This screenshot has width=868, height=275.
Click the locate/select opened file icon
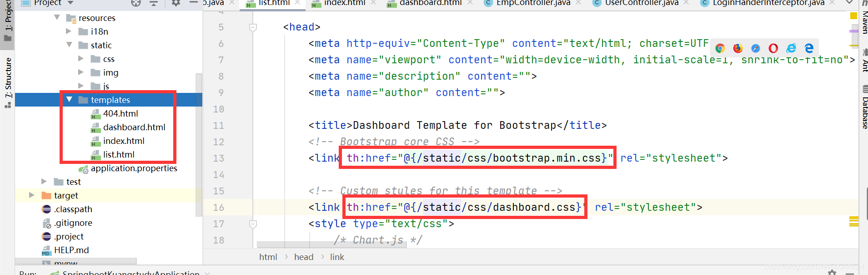[x=136, y=3]
